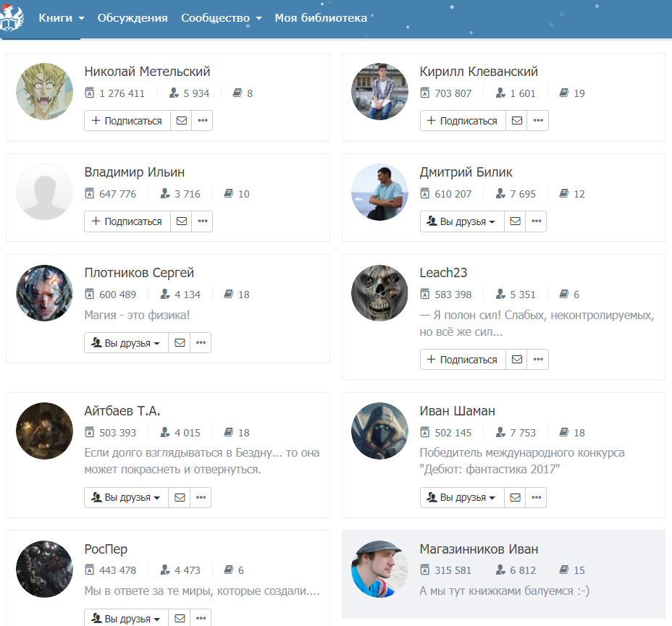The height and width of the screenshot is (626, 672).
Task: Open the Сообщество menu
Action: 221,18
